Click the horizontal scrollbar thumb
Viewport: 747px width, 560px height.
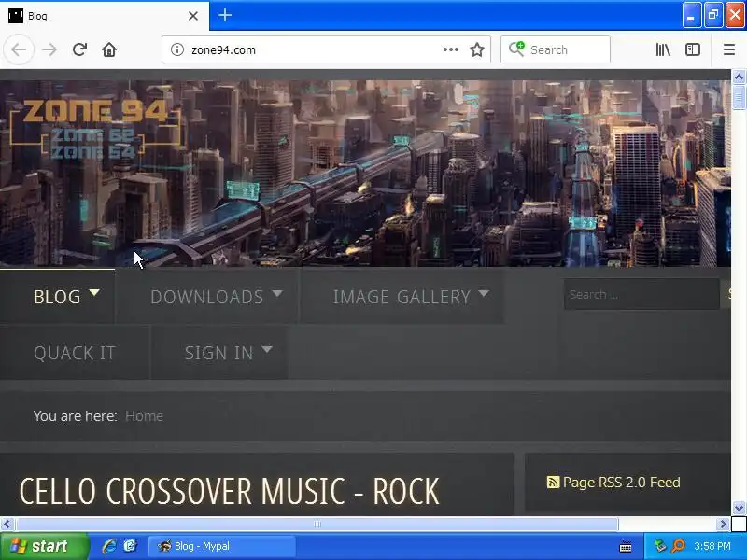[x=317, y=525]
